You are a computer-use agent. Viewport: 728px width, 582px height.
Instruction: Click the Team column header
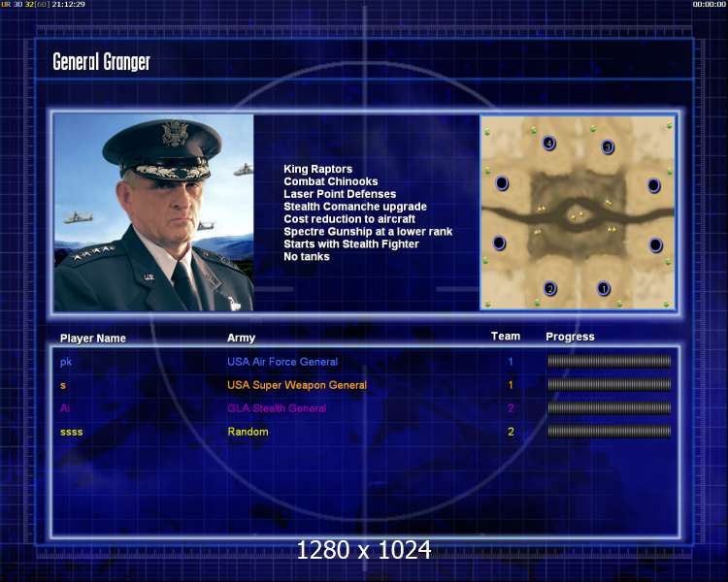pyautogui.click(x=506, y=336)
